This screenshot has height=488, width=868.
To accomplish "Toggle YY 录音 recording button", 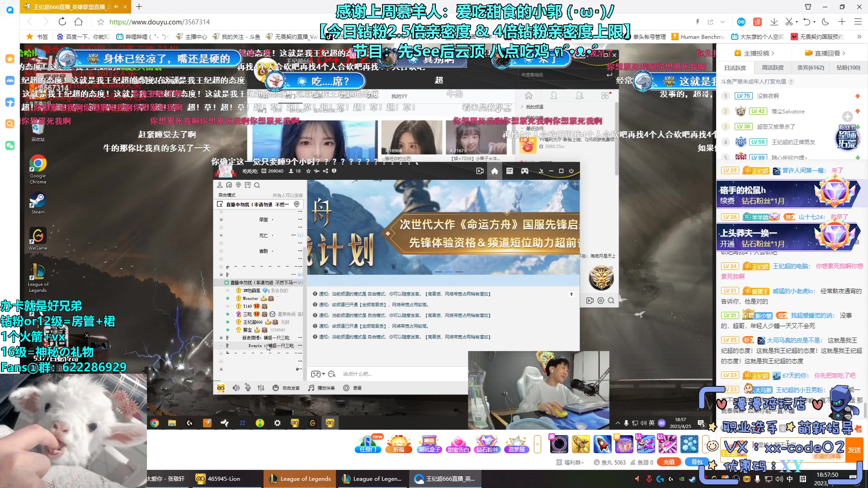I will [353, 388].
